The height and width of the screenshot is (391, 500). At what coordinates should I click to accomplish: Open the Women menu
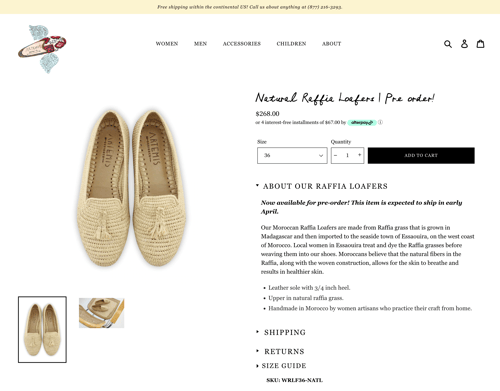tap(167, 44)
